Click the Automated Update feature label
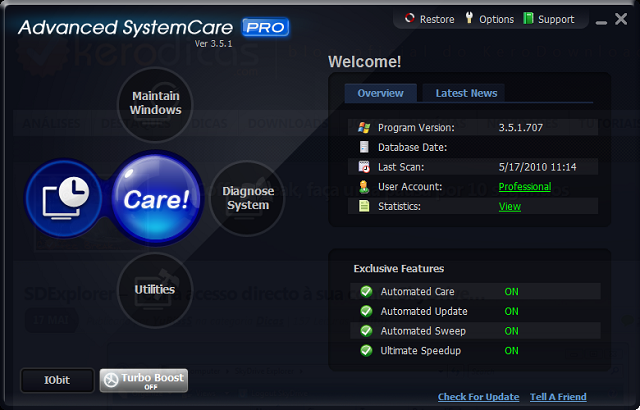This screenshot has height=410, width=640. (x=424, y=311)
